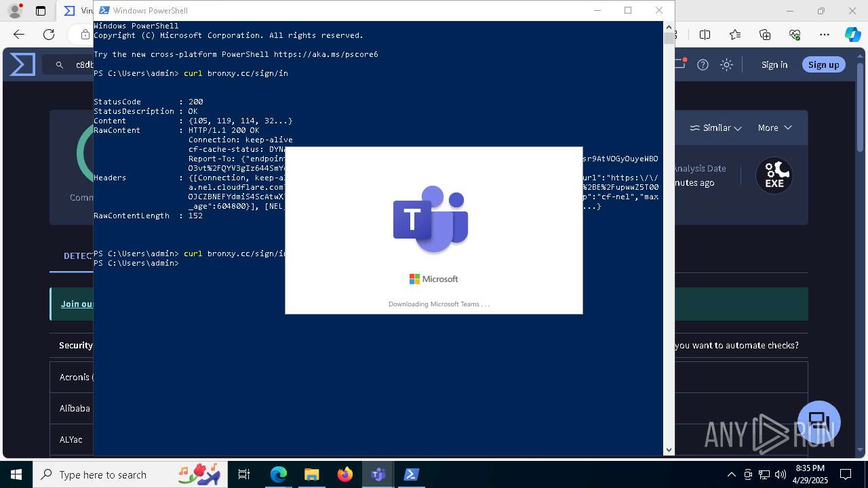The width and height of the screenshot is (868, 488).
Task: Open the Copilot sidebar icon
Action: pyautogui.click(x=852, y=35)
